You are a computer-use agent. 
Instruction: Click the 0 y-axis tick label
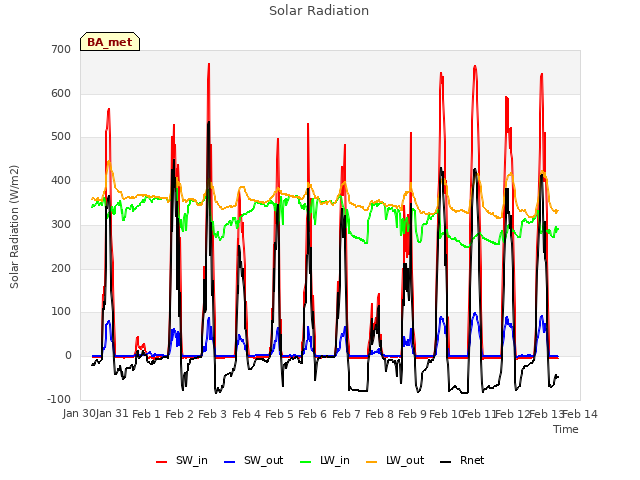click(68, 356)
